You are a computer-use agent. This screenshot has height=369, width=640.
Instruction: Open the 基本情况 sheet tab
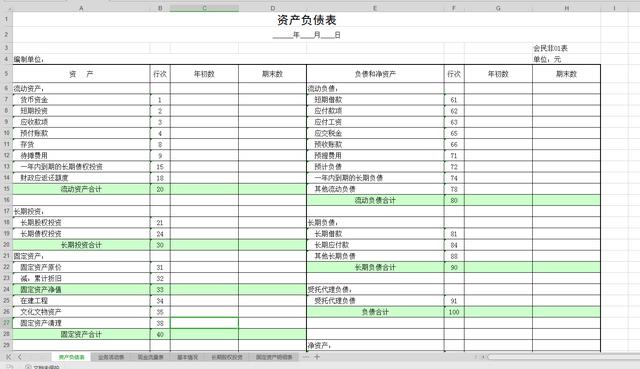[187, 357]
